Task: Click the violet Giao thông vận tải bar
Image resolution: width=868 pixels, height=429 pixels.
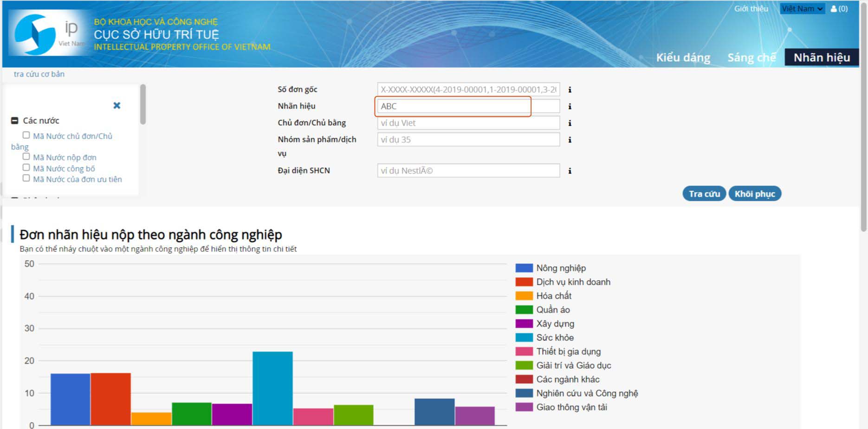Action: (475, 416)
